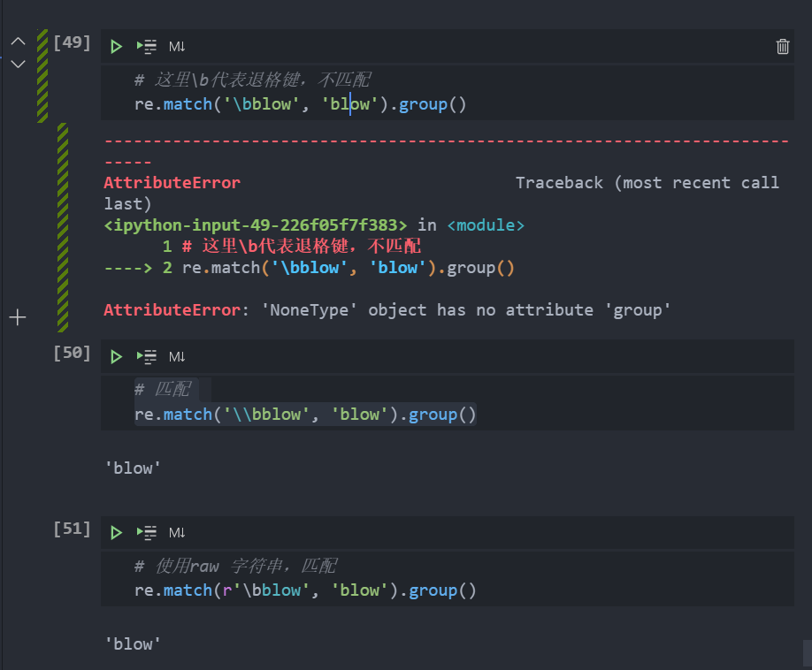The height and width of the screenshot is (670, 812).
Task: Place cursor in cell 50 re.match line
Action: click(x=305, y=415)
